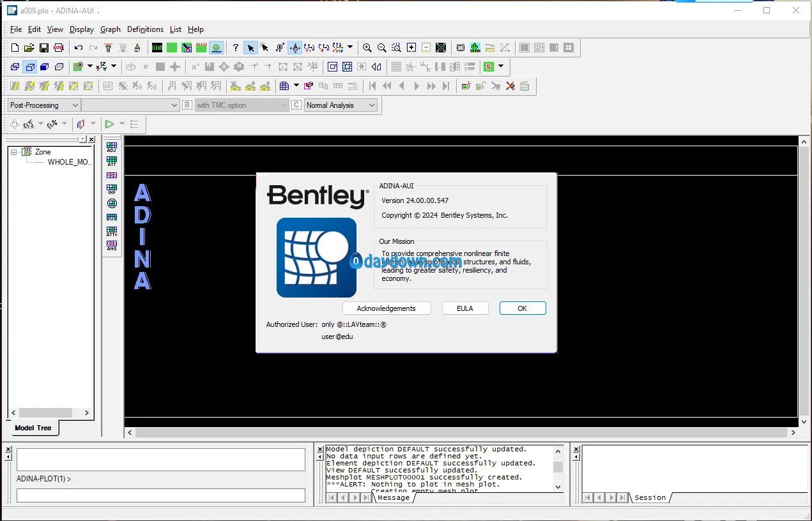Click the New file icon

(15, 48)
